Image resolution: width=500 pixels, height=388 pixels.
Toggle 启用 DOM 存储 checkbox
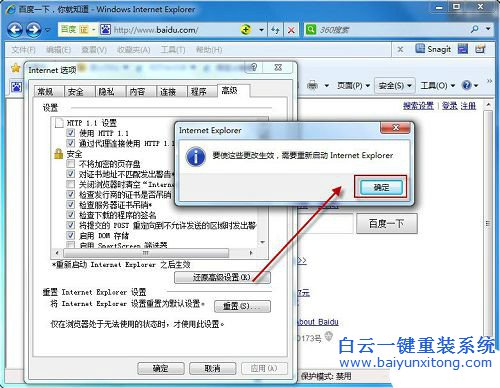click(x=70, y=235)
